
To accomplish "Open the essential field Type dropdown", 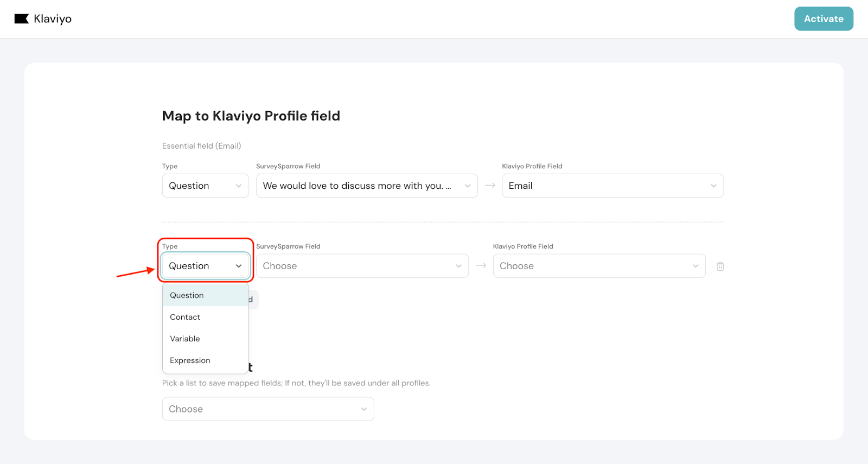I will [205, 186].
